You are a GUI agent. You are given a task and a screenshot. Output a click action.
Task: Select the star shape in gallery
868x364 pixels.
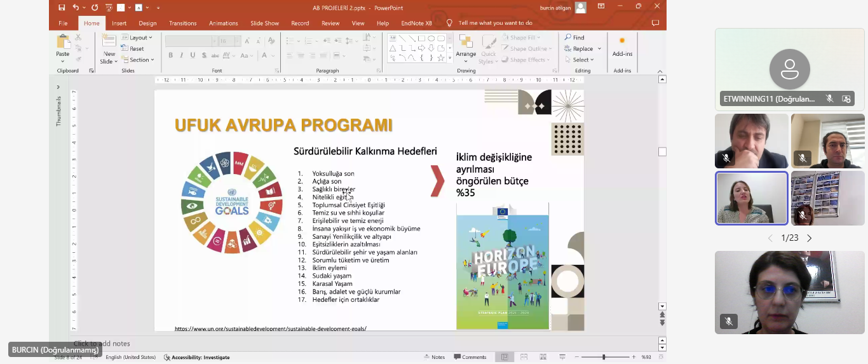pyautogui.click(x=440, y=58)
